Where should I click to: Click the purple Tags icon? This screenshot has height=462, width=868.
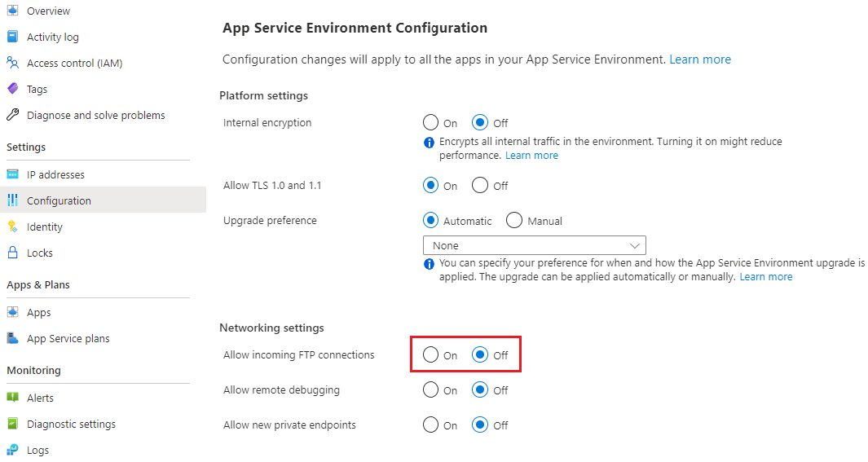(x=12, y=89)
